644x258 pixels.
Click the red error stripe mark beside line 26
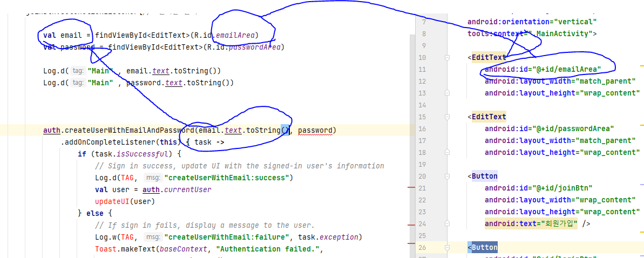(x=411, y=243)
